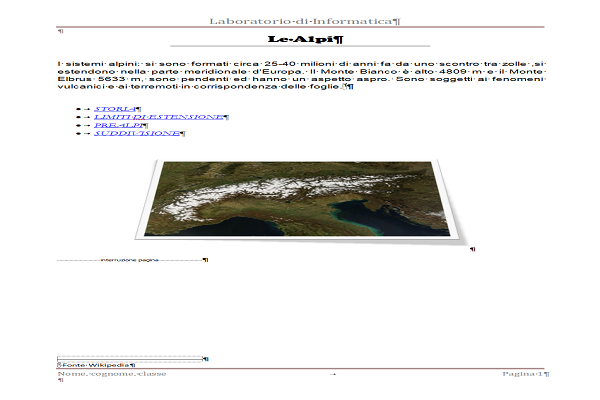This screenshot has width=600, height=400.
Task: Follow the PREALPI link
Action: point(119,125)
